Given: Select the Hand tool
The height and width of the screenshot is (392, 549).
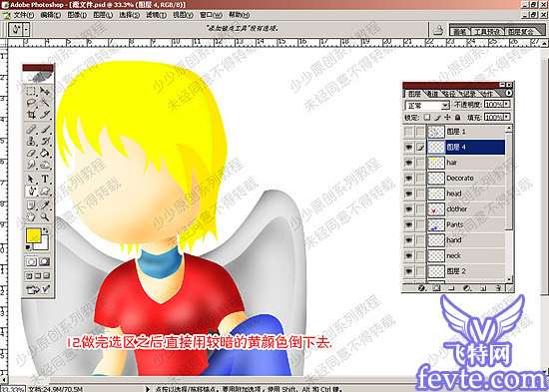Looking at the screenshot, I should pos(31,217).
